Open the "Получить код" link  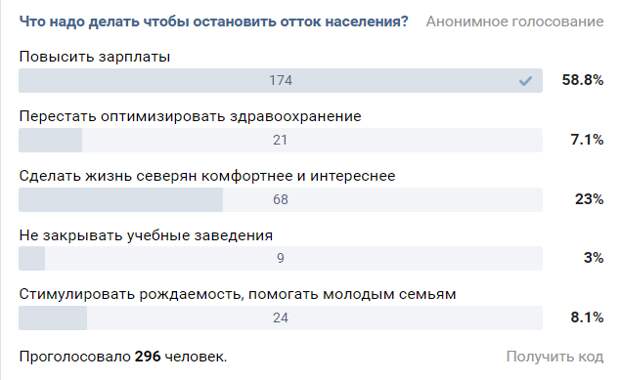(555, 357)
